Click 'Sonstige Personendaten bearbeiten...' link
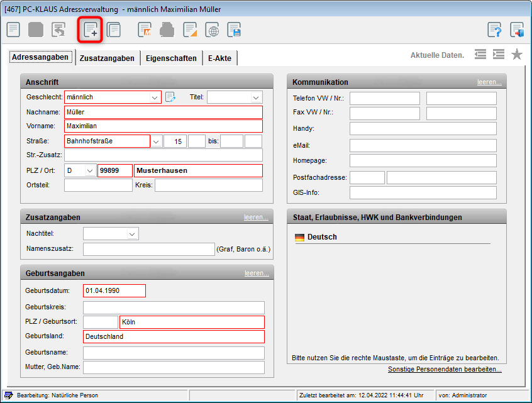This screenshot has width=532, height=403. [x=445, y=369]
